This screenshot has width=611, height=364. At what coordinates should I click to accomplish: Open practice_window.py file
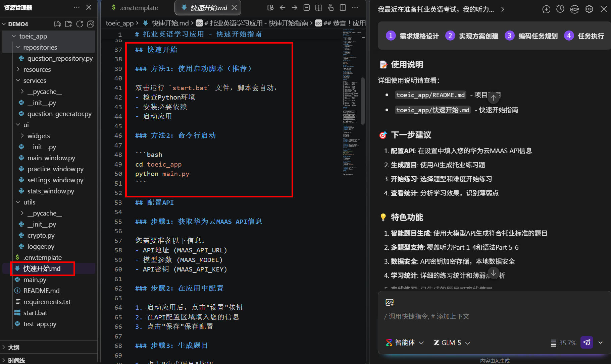55,169
